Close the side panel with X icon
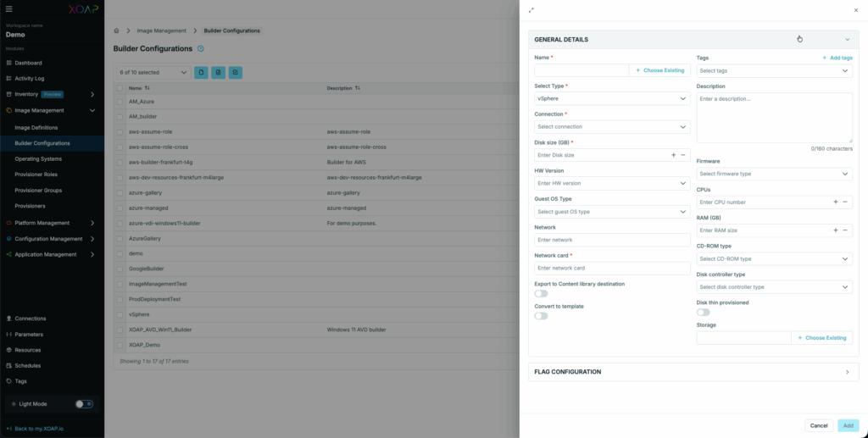The image size is (868, 438). pos(855,10)
